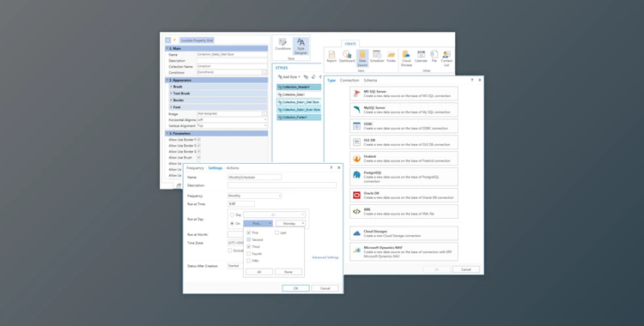Create a new Report from ribbon
The height and width of the screenshot is (326, 644).
(331, 57)
